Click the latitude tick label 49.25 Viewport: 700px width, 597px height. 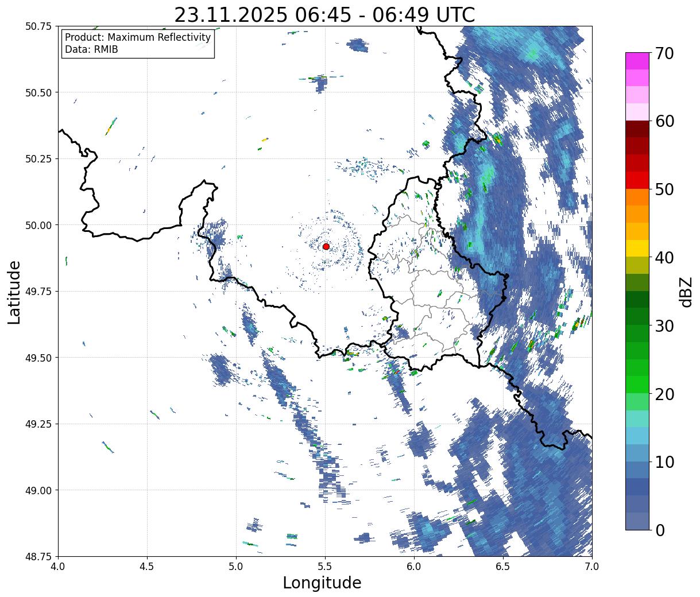[38, 424]
